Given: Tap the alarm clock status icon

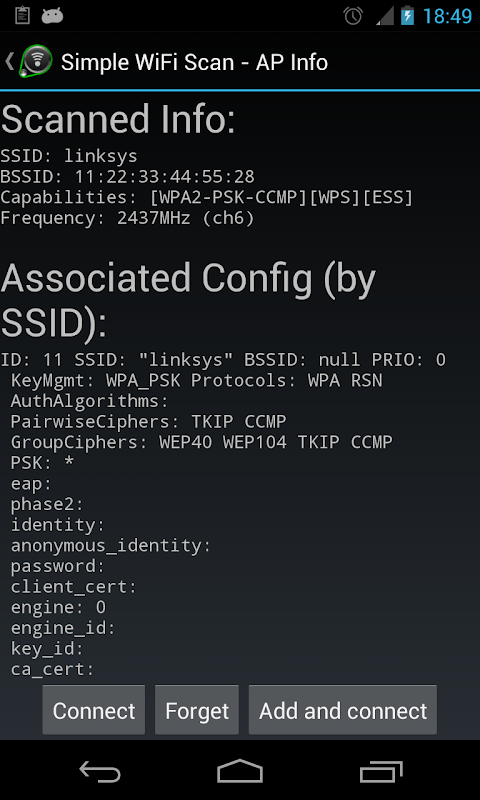Looking at the screenshot, I should point(353,16).
